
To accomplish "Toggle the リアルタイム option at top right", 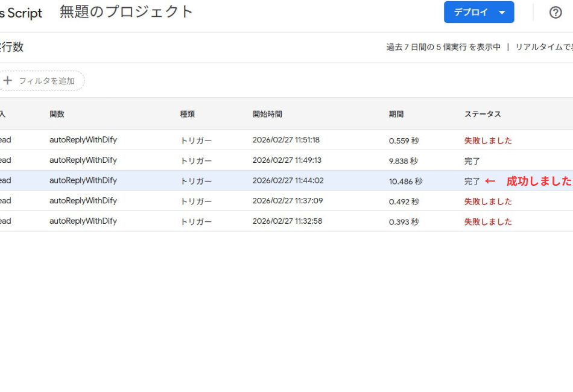I will pyautogui.click(x=543, y=47).
